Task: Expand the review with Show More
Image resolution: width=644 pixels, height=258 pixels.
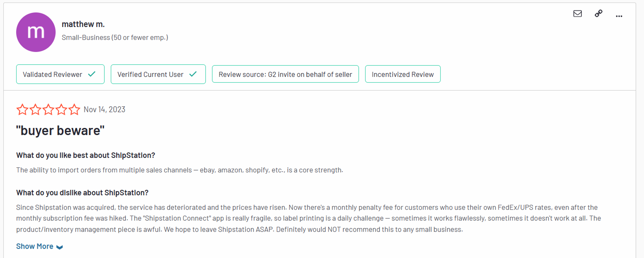Action: 35,246
